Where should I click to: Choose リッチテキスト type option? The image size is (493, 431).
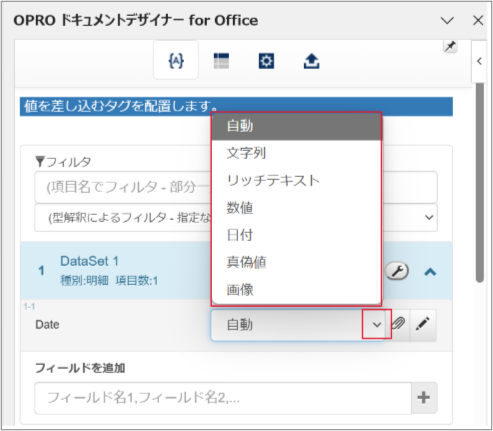pyautogui.click(x=296, y=181)
